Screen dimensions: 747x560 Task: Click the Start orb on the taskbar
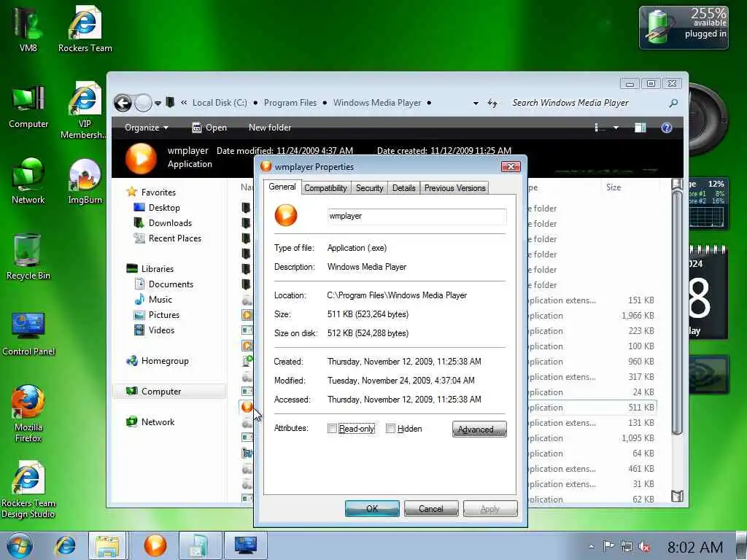(20, 545)
